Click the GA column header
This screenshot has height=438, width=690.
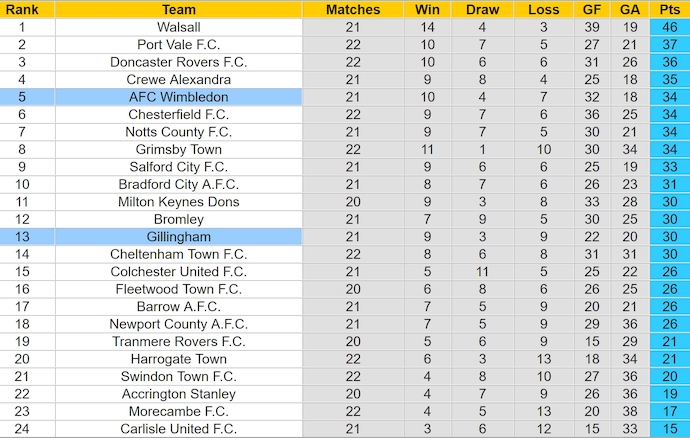[x=630, y=9]
